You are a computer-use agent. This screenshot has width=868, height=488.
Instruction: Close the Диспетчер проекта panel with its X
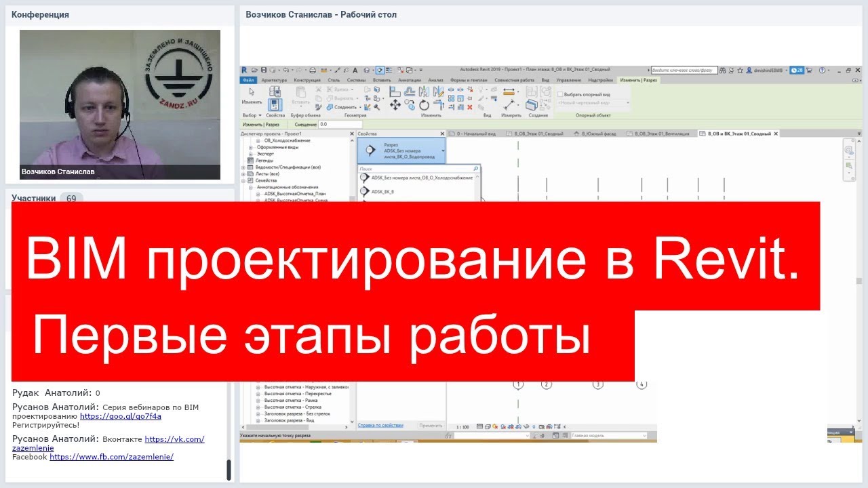[352, 134]
